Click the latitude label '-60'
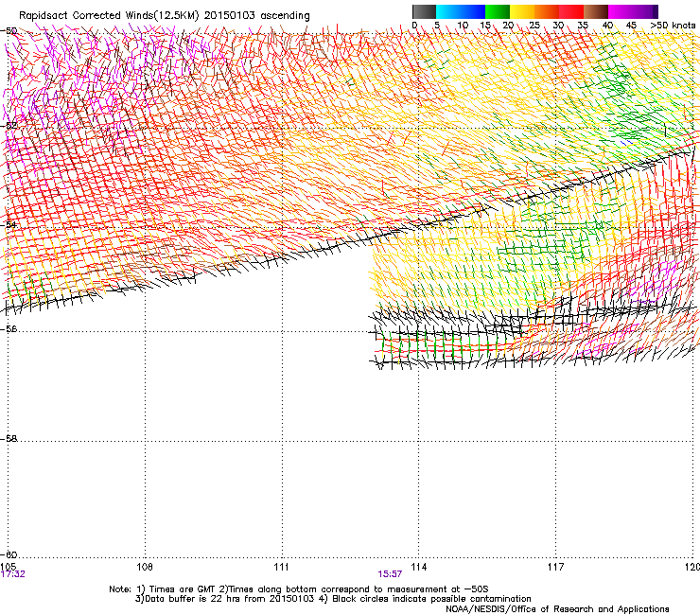 coord(9,554)
